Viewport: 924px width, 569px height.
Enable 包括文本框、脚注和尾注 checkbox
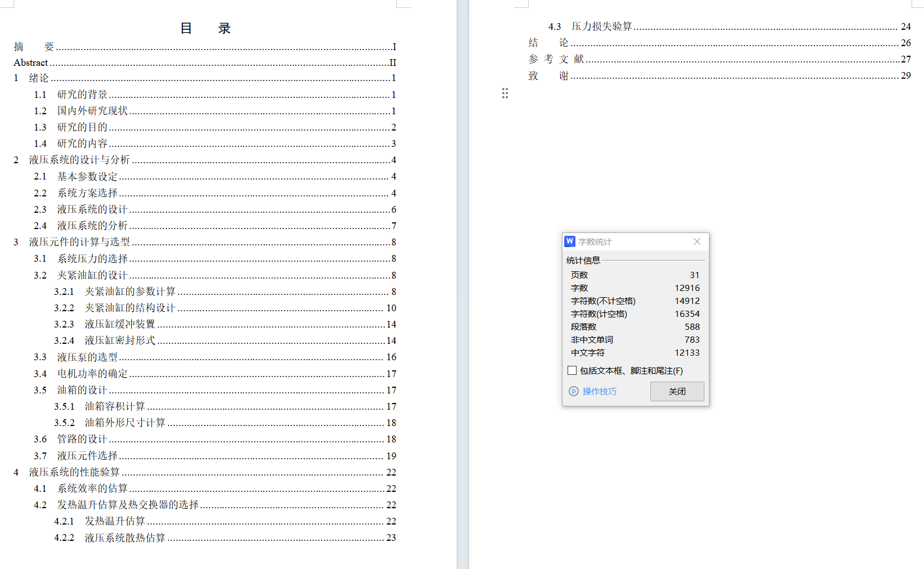(572, 370)
